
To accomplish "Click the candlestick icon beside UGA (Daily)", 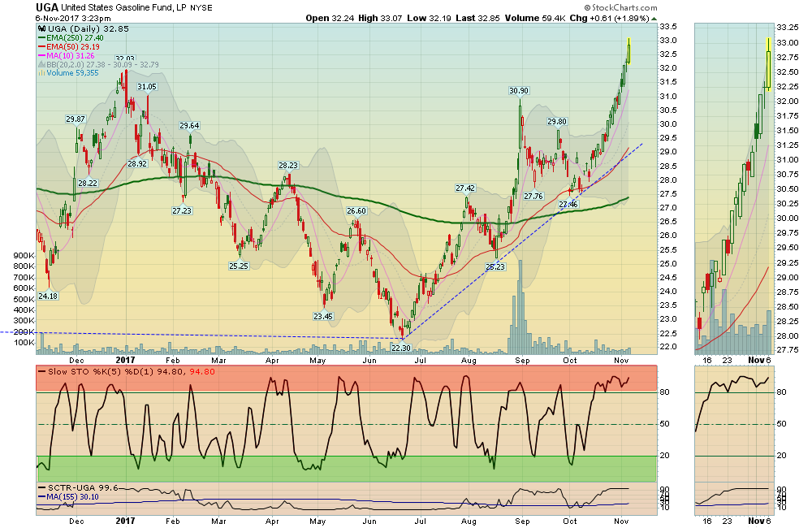I will (42, 29).
